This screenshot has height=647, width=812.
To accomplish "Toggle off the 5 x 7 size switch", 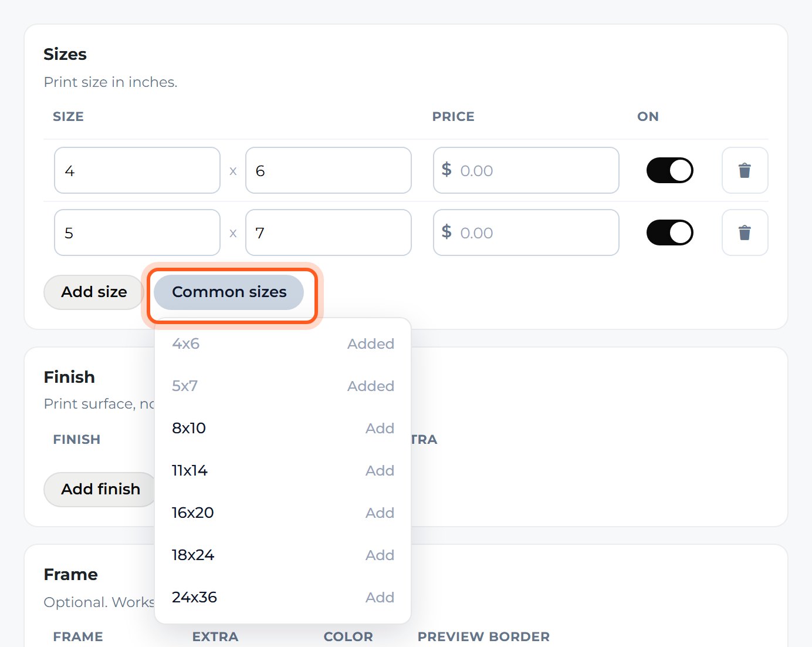I will 669,232.
